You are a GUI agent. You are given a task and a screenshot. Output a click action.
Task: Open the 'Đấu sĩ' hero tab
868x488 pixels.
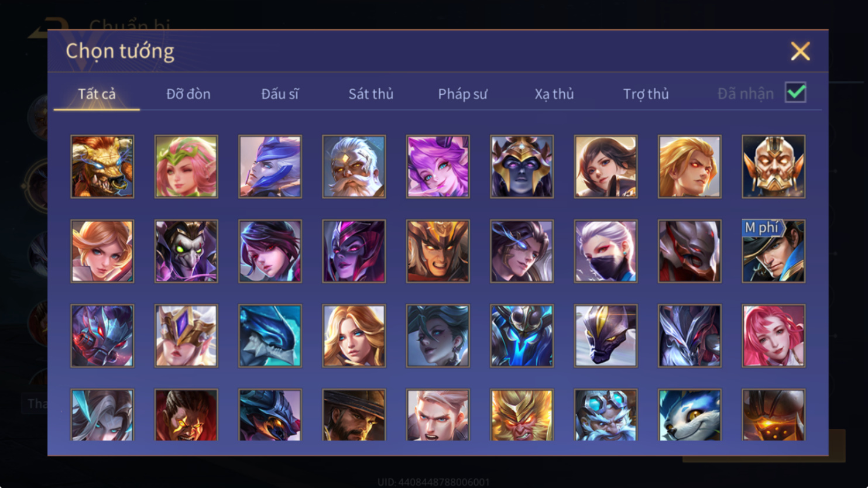[x=280, y=94]
